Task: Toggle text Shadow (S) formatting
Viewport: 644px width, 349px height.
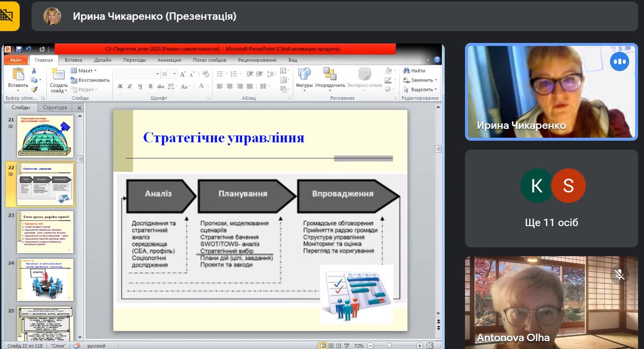Action: pos(150,86)
